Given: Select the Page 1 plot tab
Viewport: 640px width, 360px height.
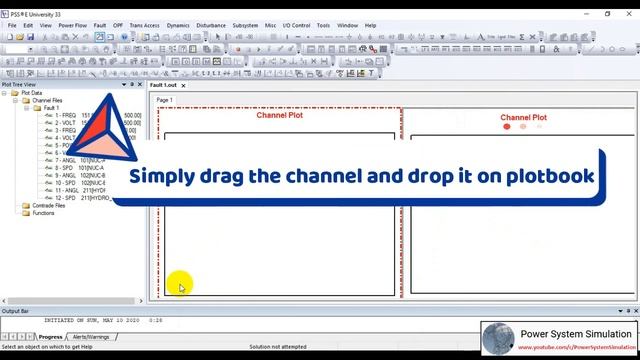Looking at the screenshot, I should tap(164, 100).
